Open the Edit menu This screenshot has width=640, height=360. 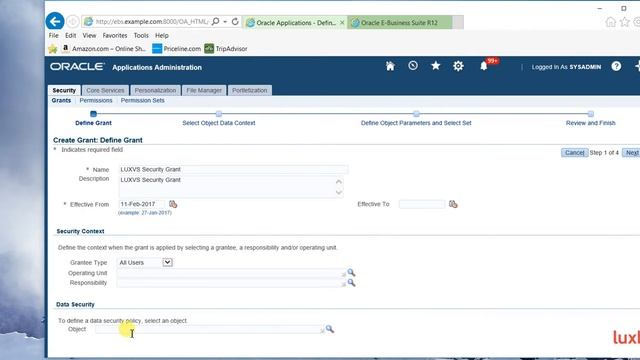click(71, 36)
